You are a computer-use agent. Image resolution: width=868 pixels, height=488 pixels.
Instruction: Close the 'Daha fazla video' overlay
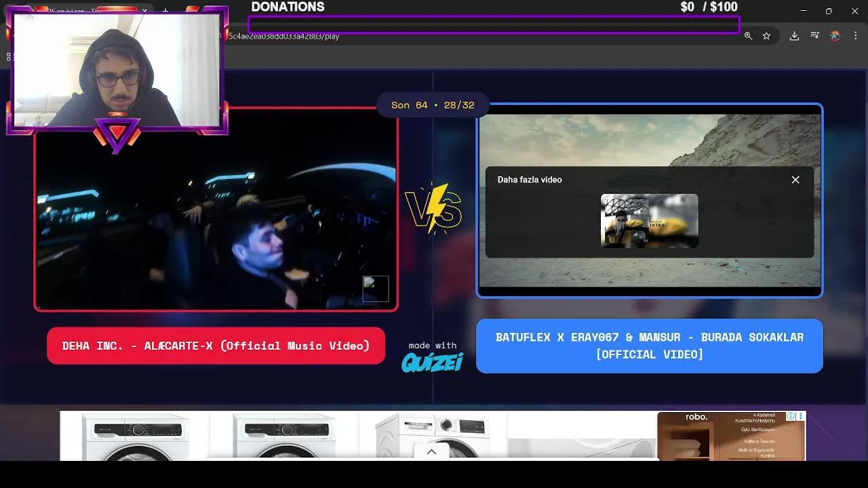[x=795, y=180]
